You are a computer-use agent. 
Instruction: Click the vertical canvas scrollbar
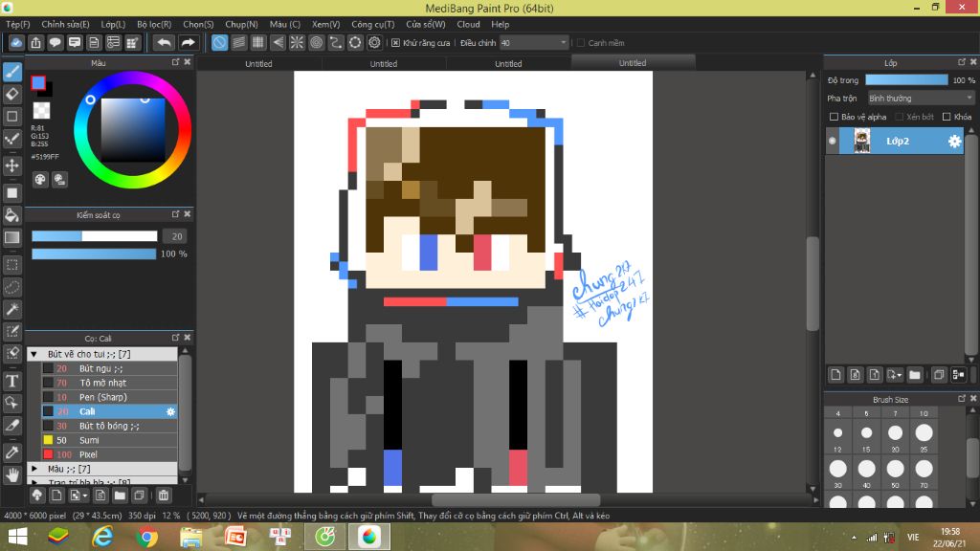click(x=813, y=283)
